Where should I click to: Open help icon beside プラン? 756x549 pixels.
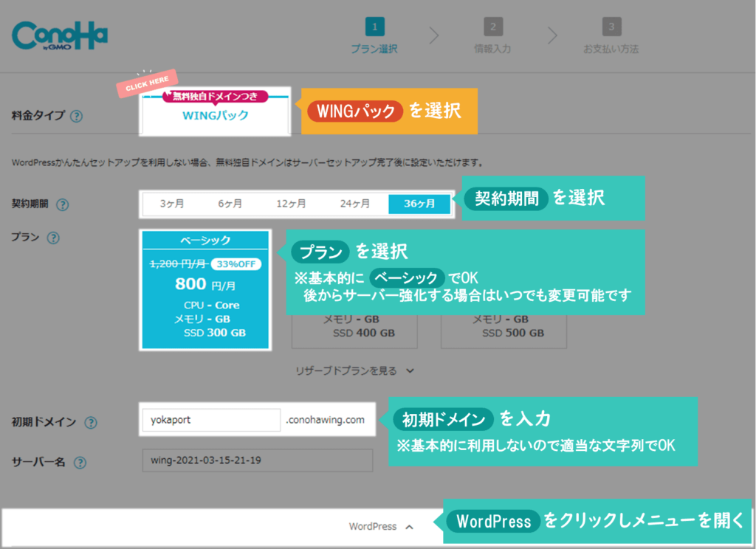pos(53,238)
